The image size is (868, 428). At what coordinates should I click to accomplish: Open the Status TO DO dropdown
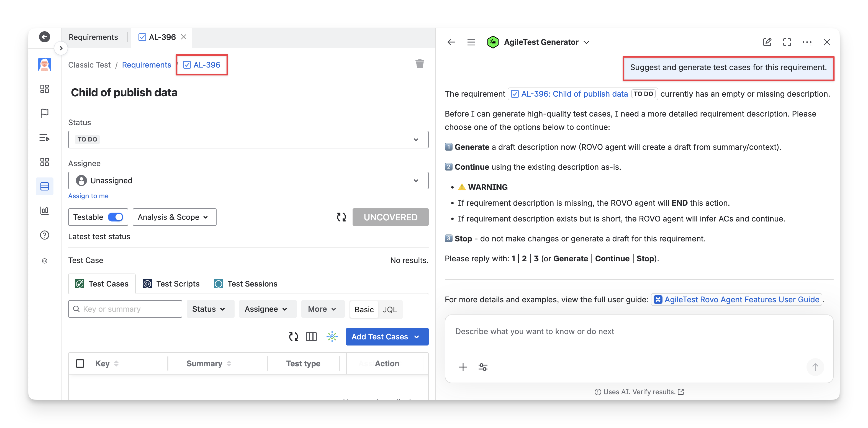tap(248, 140)
